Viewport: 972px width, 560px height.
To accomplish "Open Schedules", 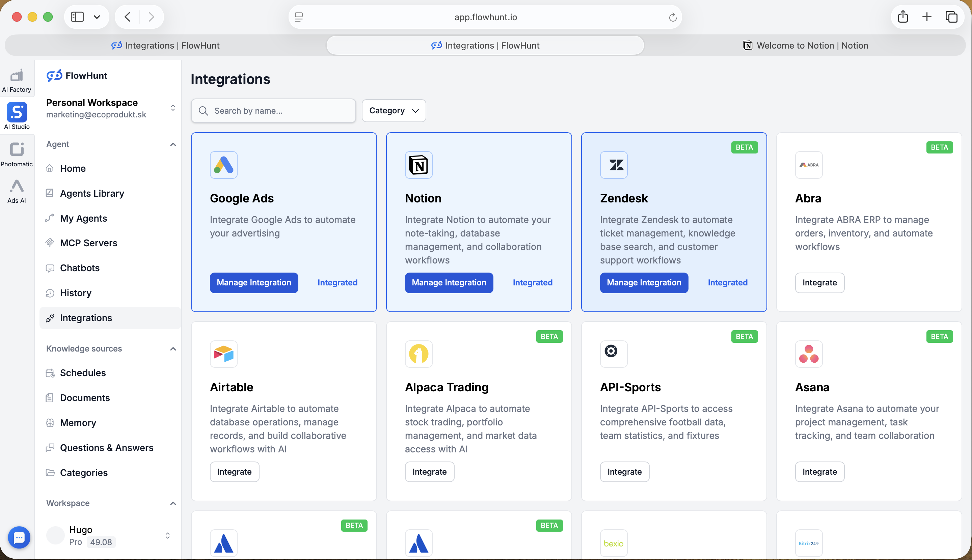I will point(110,373).
